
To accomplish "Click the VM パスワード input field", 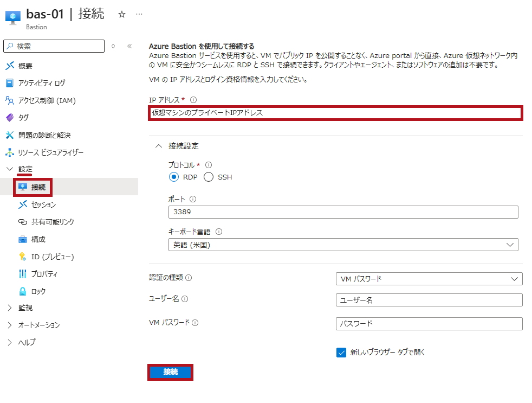I will pos(429,323).
